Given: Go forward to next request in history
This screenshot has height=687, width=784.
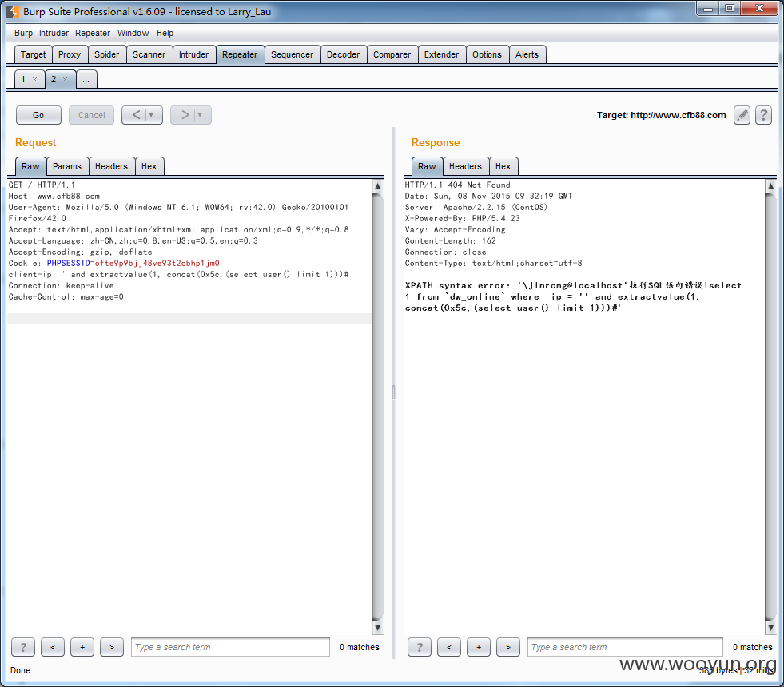Looking at the screenshot, I should [185, 115].
